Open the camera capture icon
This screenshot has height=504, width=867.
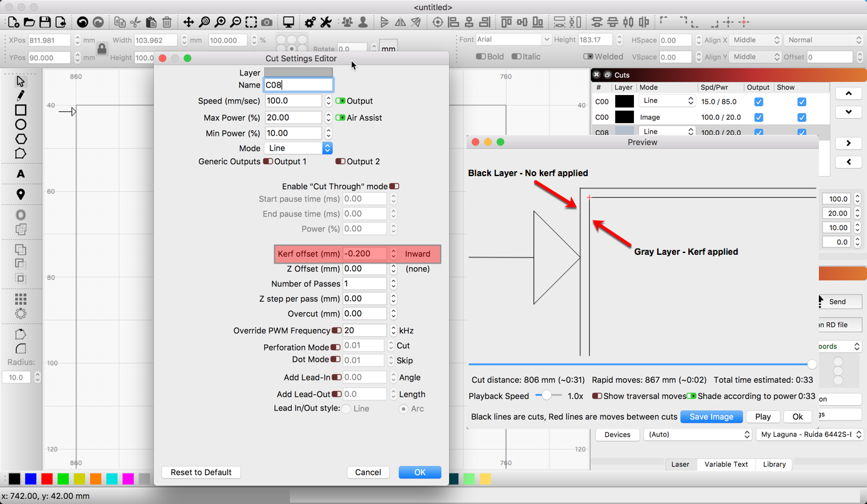267,21
